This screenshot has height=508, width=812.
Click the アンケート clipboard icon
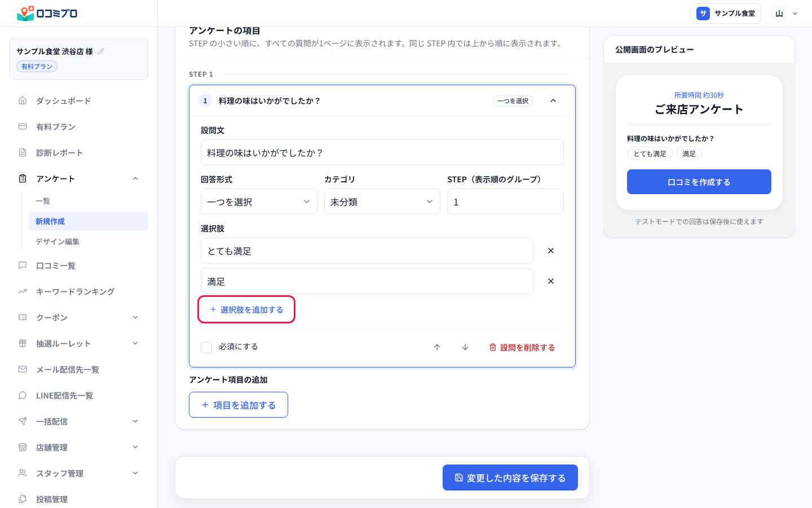(x=23, y=178)
